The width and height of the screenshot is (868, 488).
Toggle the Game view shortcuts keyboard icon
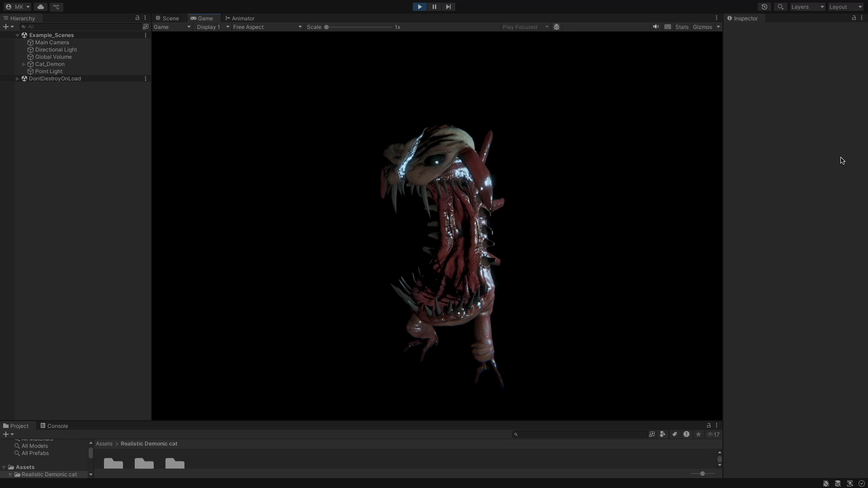(668, 27)
